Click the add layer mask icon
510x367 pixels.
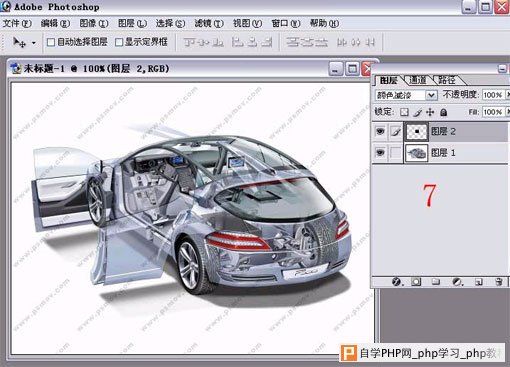point(416,282)
